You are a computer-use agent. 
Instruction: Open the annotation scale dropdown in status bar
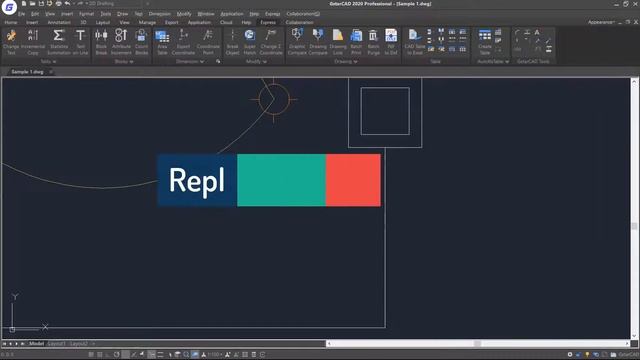(x=215, y=355)
